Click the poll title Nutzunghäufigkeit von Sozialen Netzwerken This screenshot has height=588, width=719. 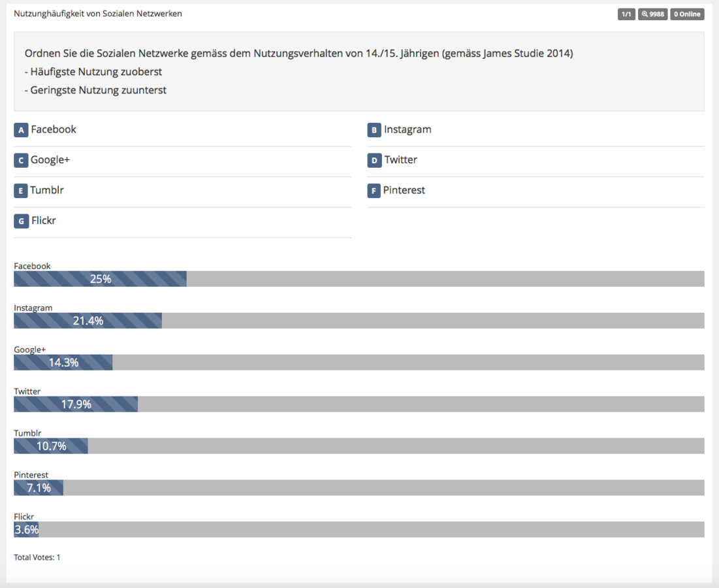click(98, 14)
